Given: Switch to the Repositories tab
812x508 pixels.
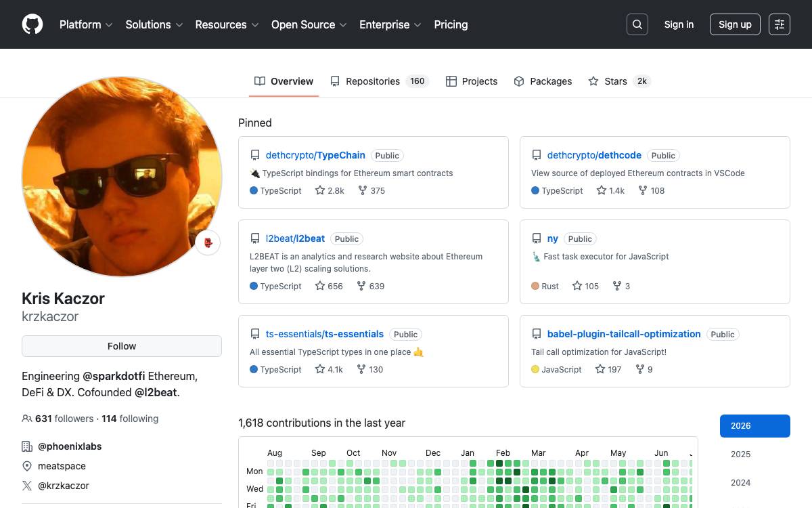Looking at the screenshot, I should tap(380, 81).
